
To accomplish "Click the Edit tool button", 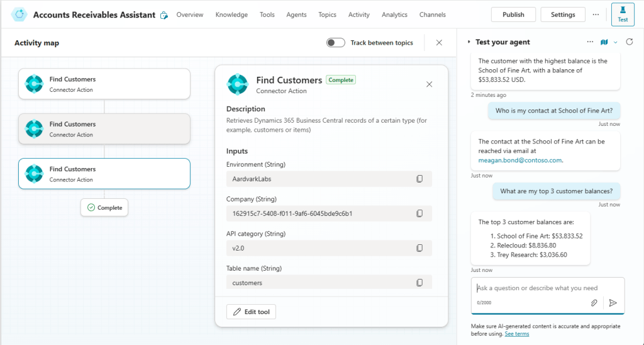I will tap(251, 312).
